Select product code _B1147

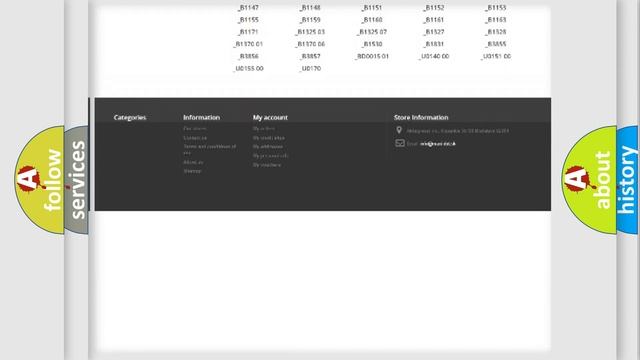[x=248, y=7]
